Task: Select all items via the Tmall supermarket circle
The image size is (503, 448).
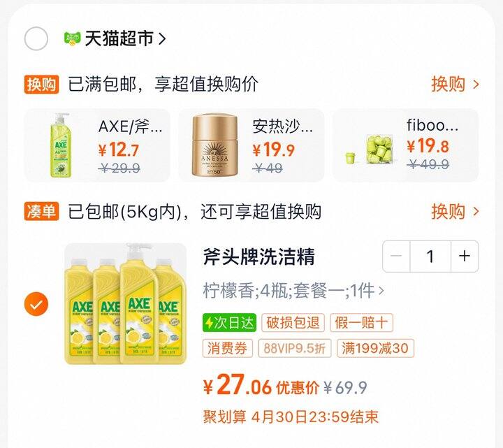Action: (36, 38)
